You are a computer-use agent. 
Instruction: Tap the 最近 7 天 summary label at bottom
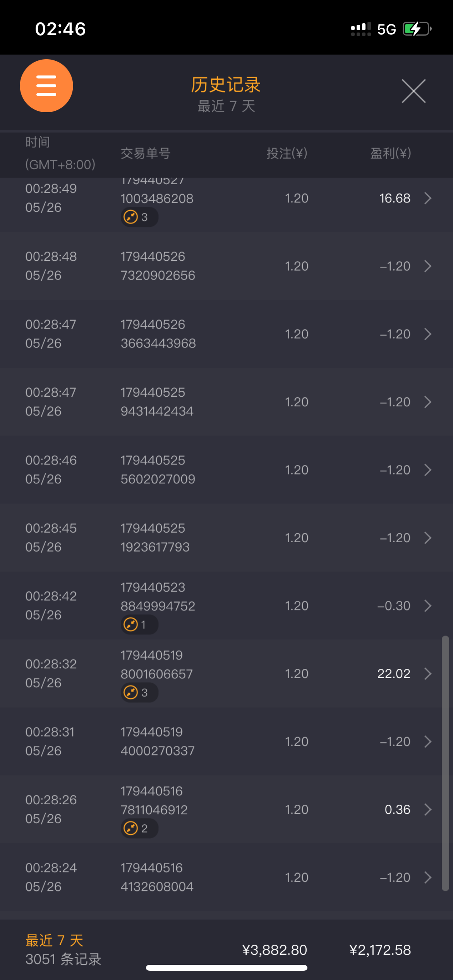coord(54,941)
